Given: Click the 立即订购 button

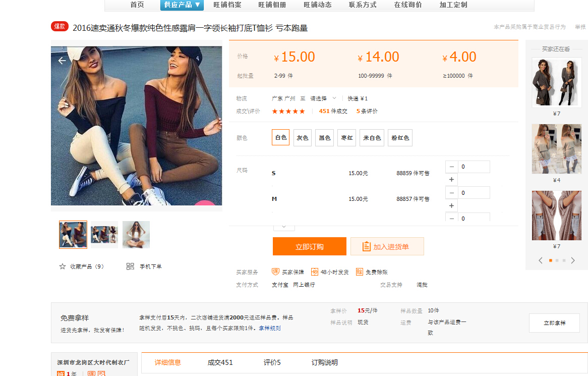Looking at the screenshot, I should click(310, 247).
